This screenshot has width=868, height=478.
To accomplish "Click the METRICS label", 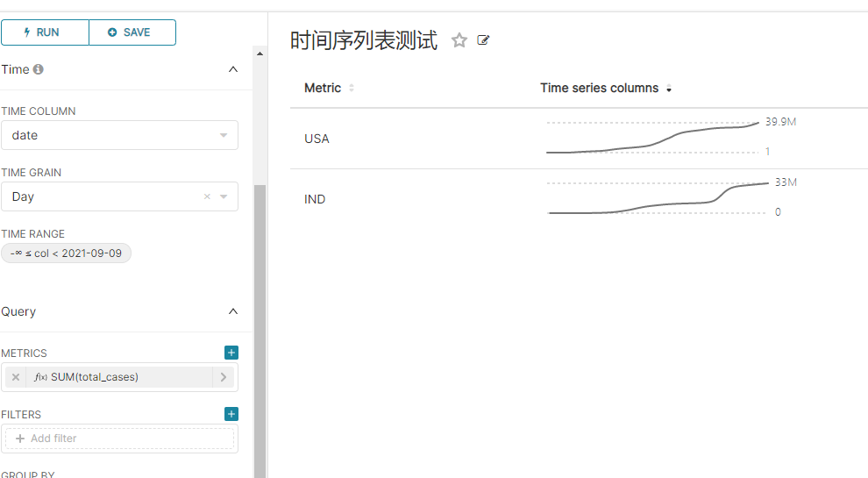I will click(x=24, y=353).
